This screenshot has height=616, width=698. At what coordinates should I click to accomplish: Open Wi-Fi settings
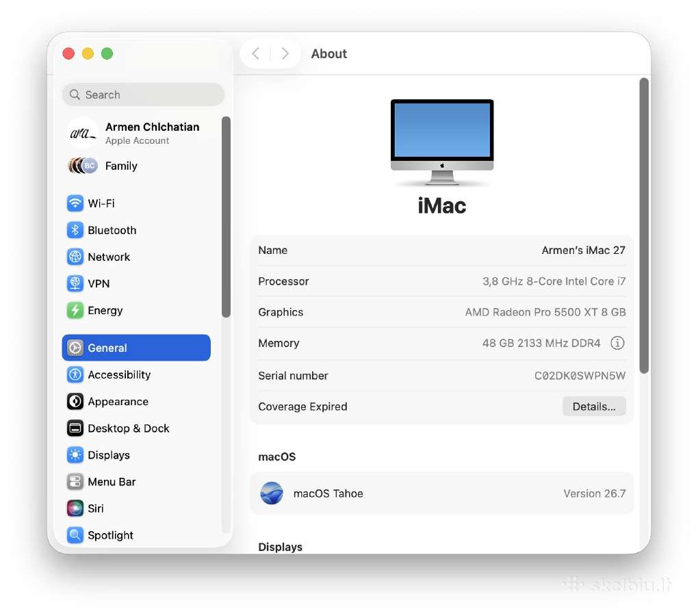tap(136, 203)
